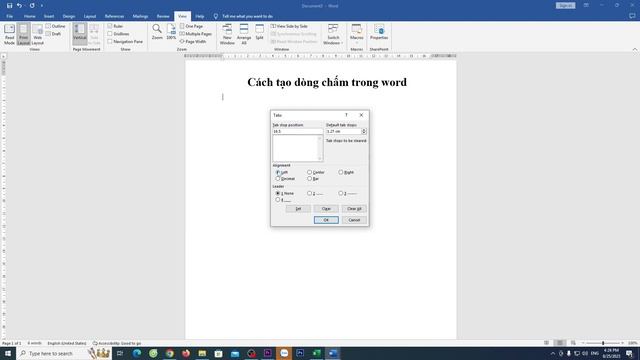Open Photoshop from taskbar
This screenshot has width=640, height=360.
coord(300,353)
